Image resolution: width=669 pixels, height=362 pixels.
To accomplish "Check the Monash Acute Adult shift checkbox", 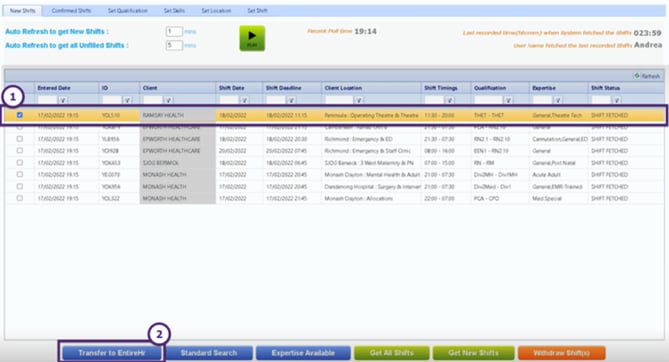I will click(20, 174).
